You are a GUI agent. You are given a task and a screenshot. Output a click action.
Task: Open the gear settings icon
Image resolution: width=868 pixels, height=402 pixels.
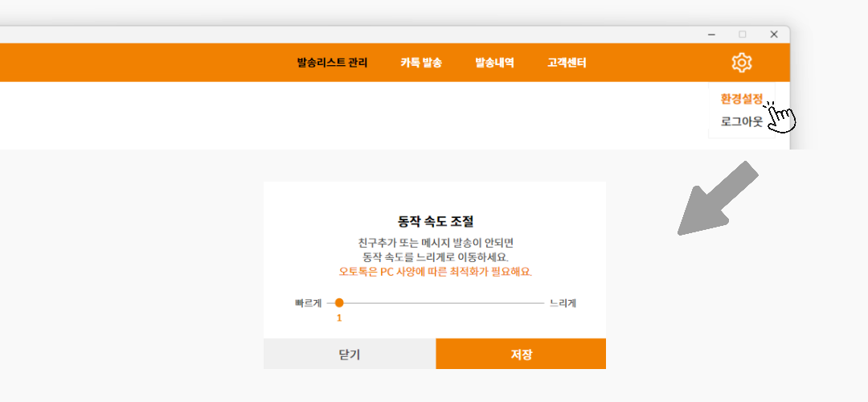741,62
